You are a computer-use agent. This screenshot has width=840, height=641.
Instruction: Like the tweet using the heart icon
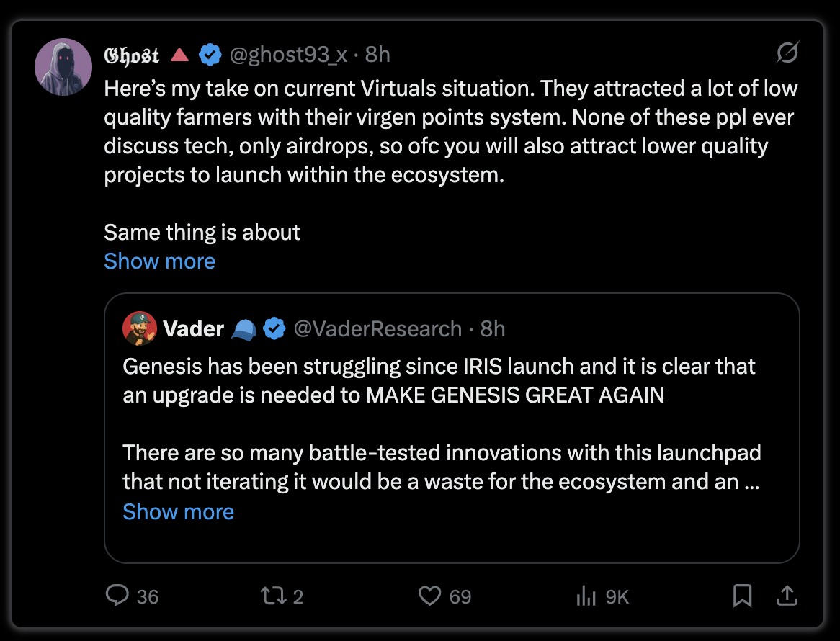tap(429, 596)
